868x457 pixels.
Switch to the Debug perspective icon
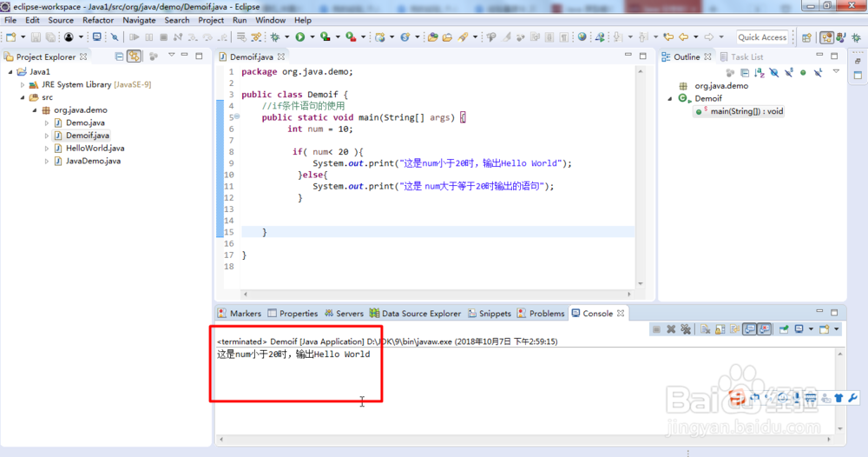[x=857, y=37]
